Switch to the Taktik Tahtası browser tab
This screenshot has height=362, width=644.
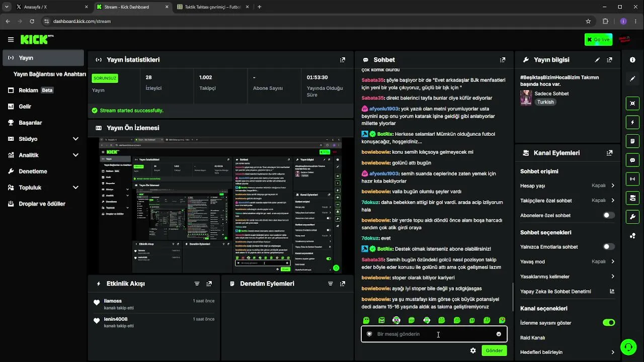point(213,7)
